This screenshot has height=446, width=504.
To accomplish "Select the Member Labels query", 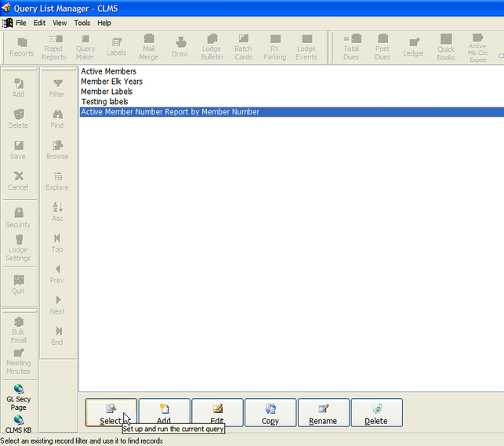I will [107, 92].
